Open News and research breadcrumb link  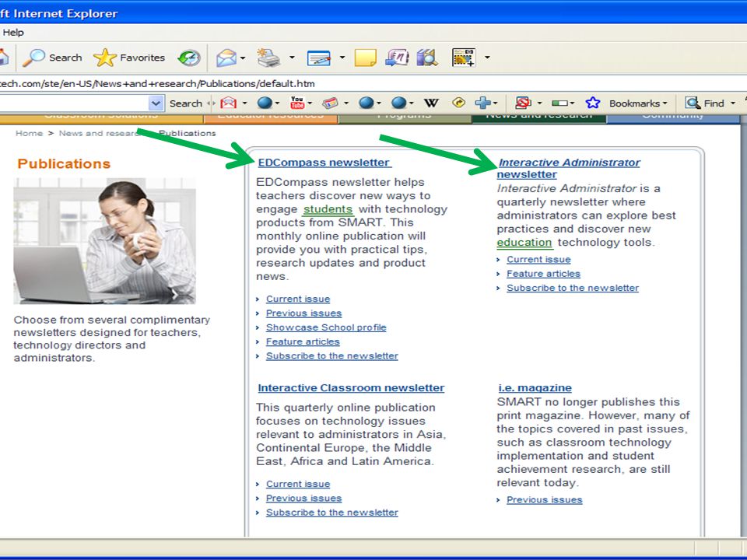point(98,133)
